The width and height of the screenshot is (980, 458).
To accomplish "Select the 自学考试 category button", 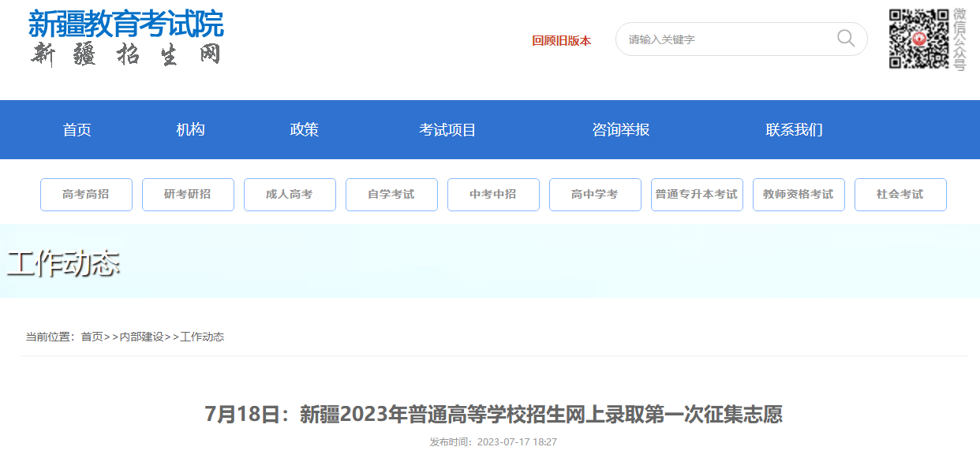I will point(391,195).
